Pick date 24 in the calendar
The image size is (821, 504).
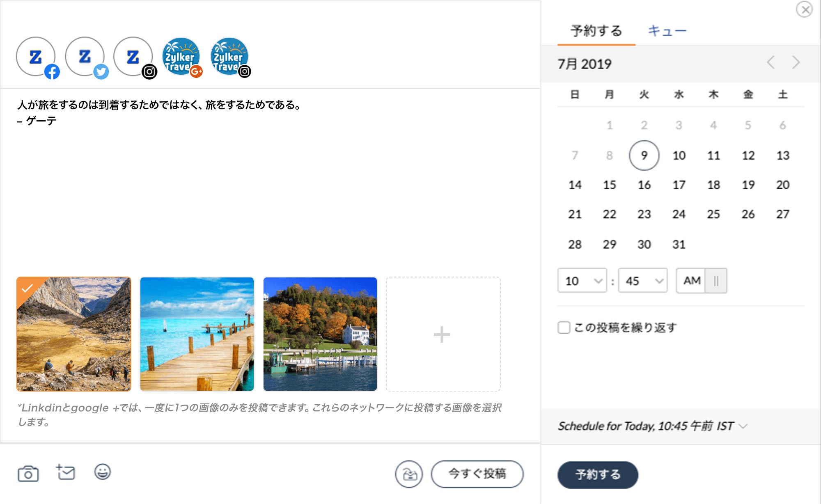coord(679,214)
